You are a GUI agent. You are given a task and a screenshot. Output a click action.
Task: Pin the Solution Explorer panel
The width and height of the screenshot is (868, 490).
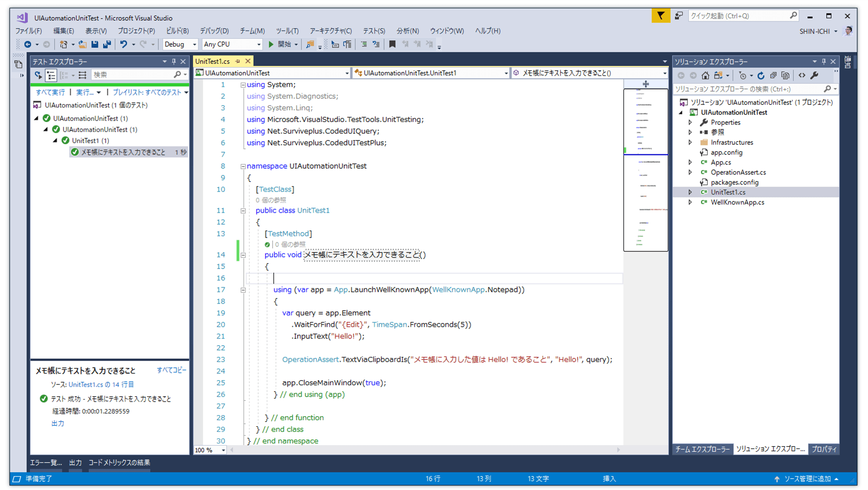(x=824, y=62)
